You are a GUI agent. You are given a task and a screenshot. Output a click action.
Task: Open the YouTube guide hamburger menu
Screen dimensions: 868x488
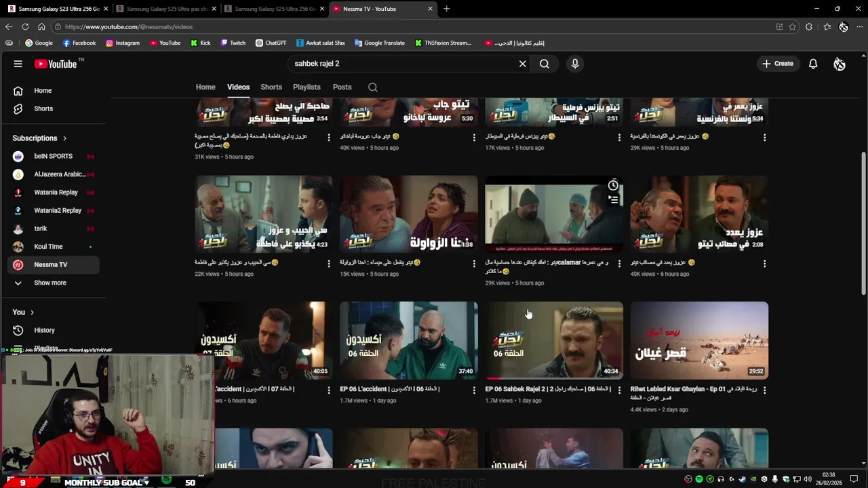pos(18,64)
